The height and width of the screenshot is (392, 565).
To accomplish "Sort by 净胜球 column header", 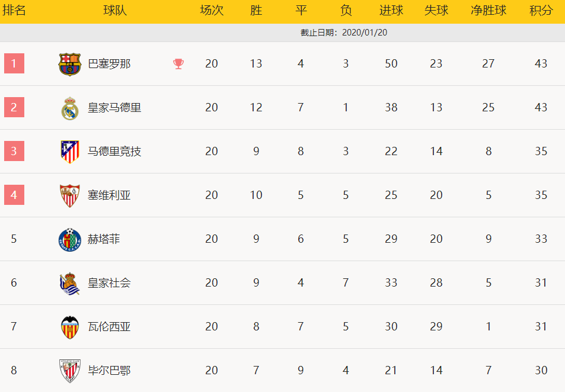I will pos(488,11).
